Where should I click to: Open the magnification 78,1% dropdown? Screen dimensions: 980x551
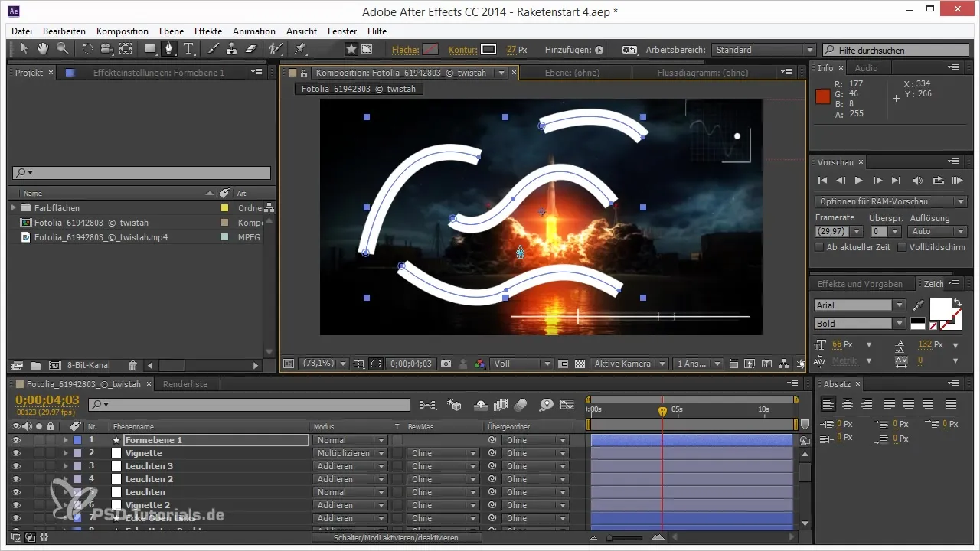click(x=325, y=364)
